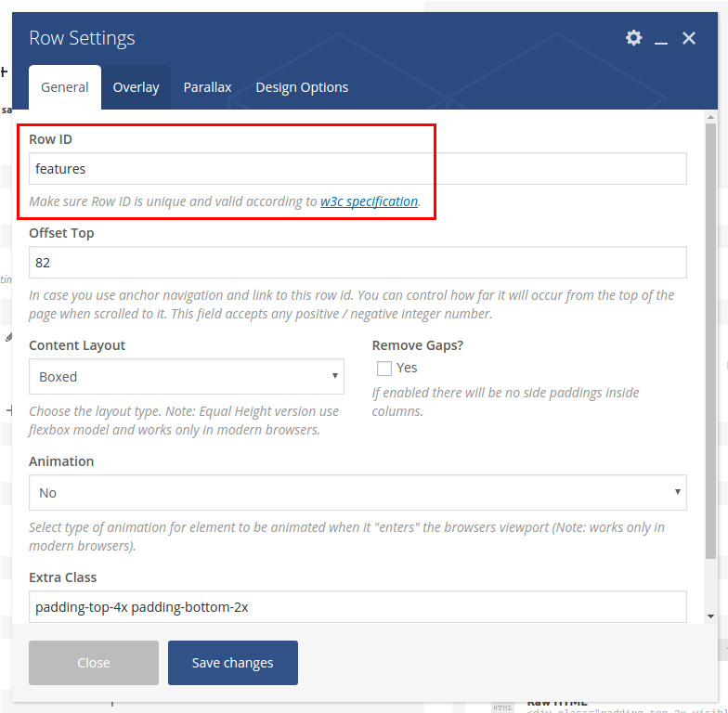Click the Content Layout label

point(77,345)
